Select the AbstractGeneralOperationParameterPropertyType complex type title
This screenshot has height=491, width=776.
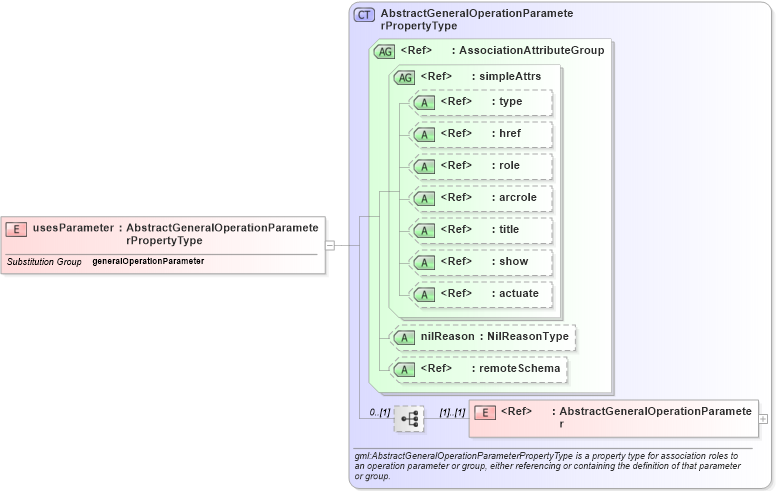[x=477, y=19]
